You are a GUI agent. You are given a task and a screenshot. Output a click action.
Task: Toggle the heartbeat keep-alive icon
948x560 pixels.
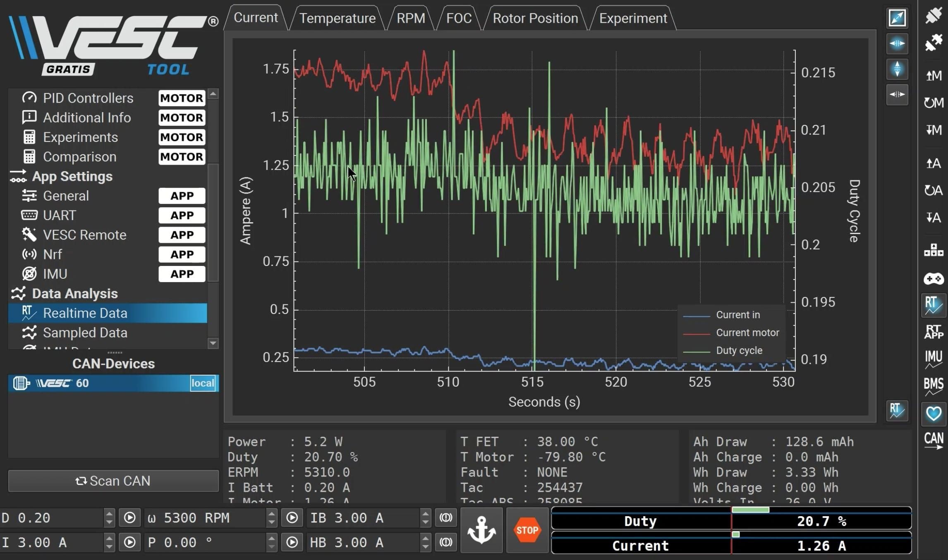tap(933, 414)
